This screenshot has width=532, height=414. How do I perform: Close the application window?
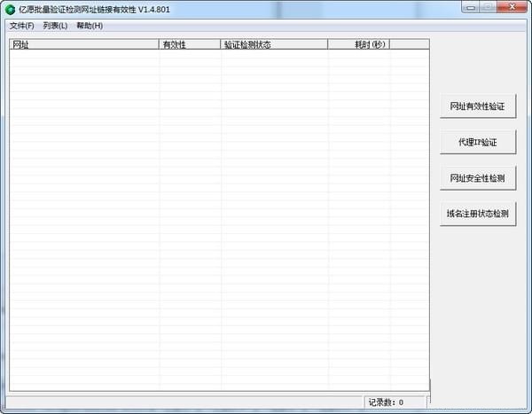(x=513, y=8)
